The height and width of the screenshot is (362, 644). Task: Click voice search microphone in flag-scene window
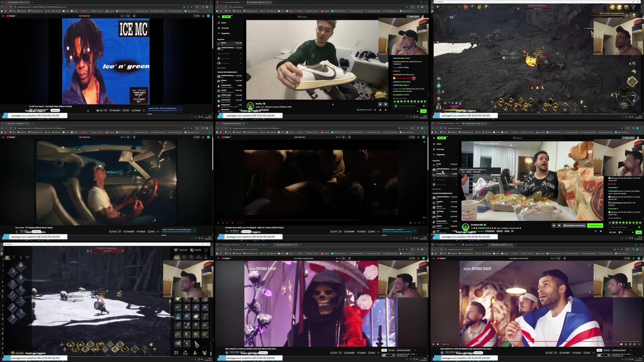[x=565, y=258]
